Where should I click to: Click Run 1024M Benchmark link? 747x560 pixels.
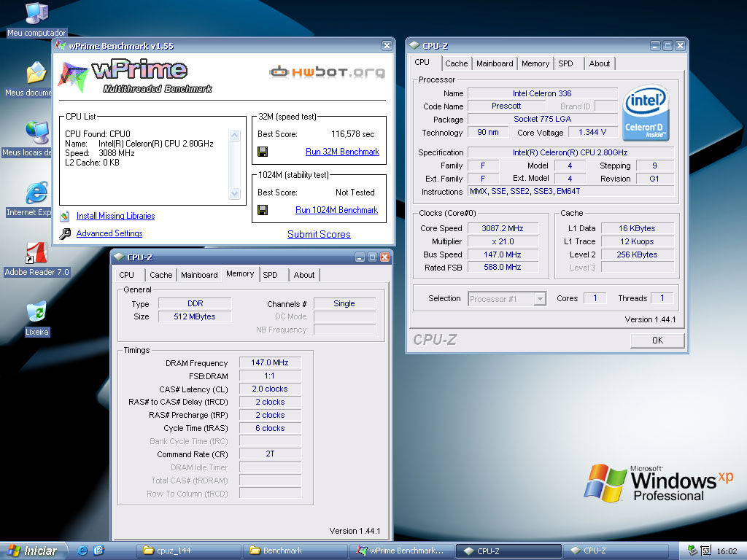337,210
